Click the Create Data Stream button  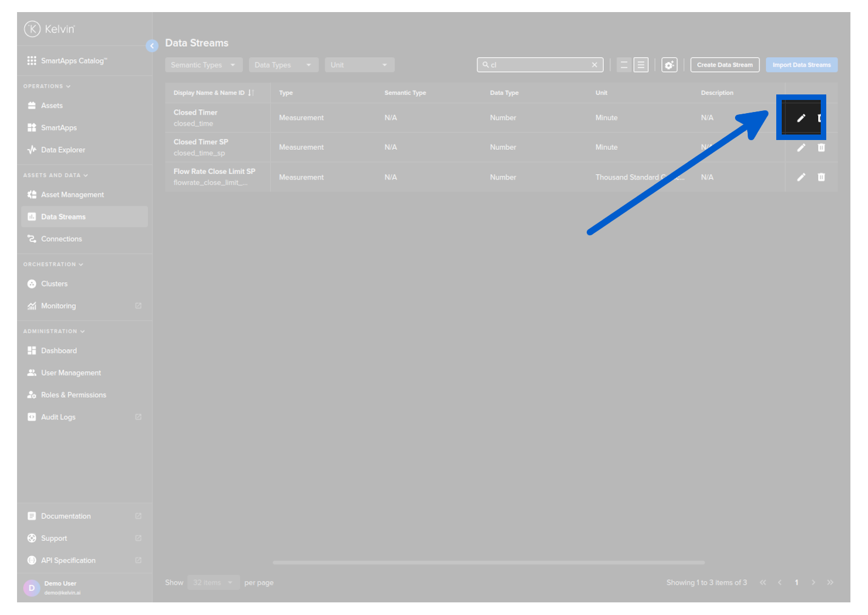[725, 65]
